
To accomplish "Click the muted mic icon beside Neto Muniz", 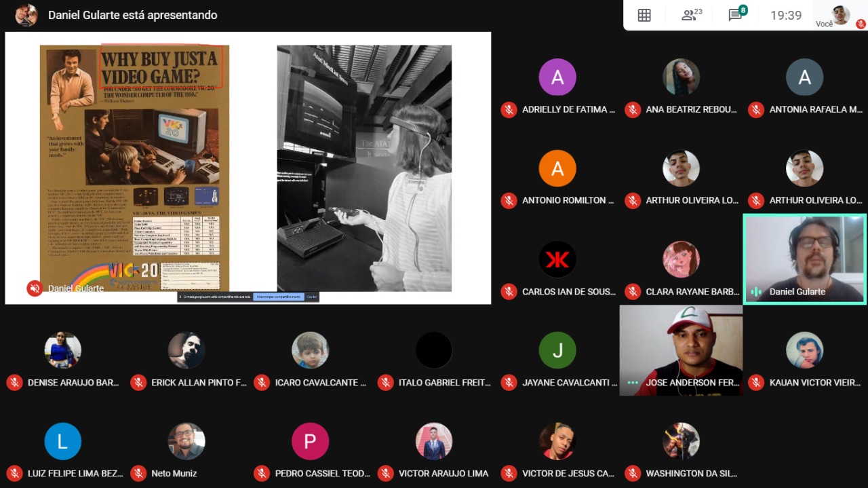I will coord(138,473).
